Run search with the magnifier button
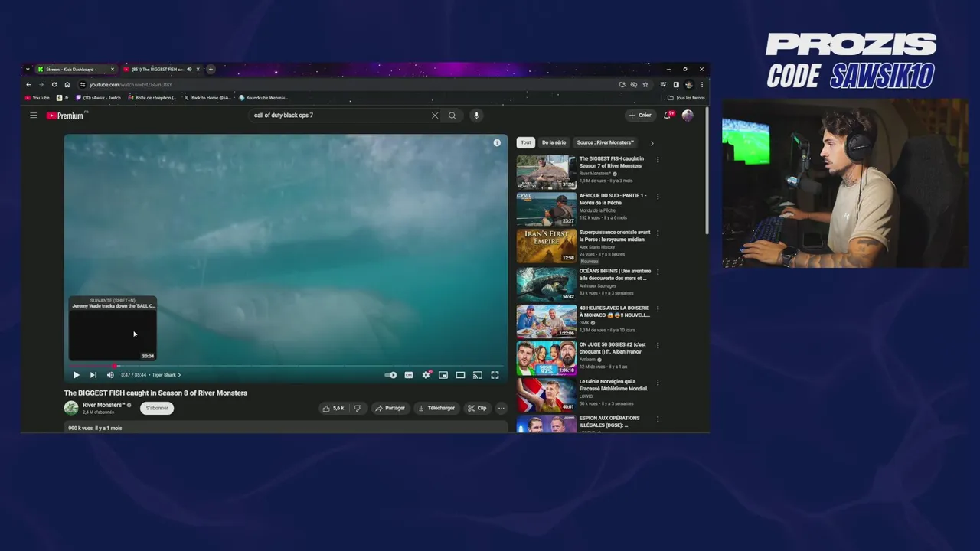 coord(452,116)
